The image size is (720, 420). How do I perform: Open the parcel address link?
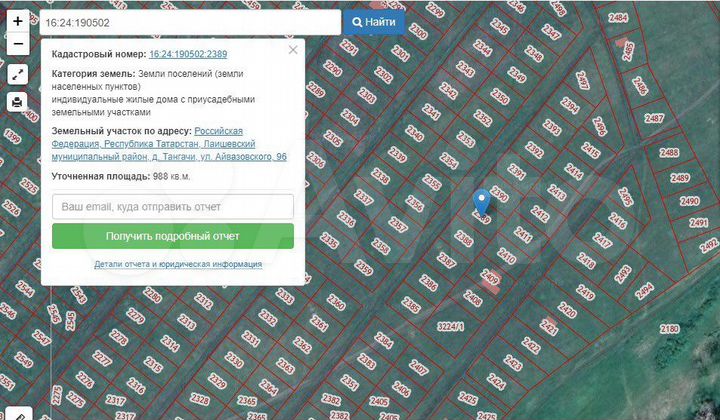pos(170,144)
